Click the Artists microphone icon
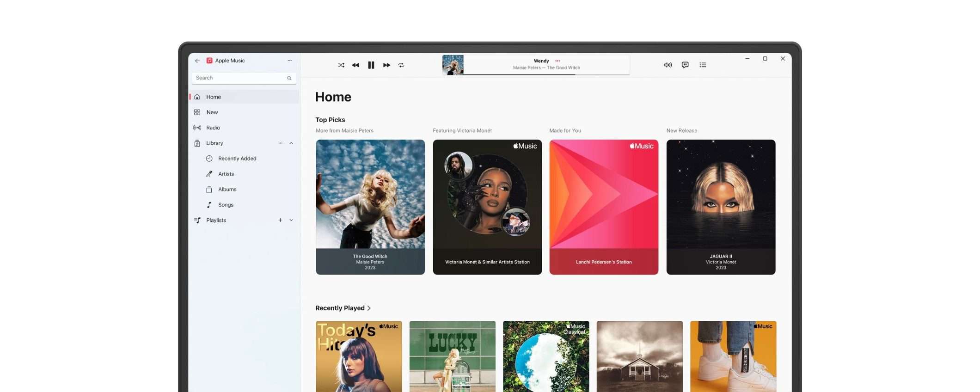 point(209,174)
